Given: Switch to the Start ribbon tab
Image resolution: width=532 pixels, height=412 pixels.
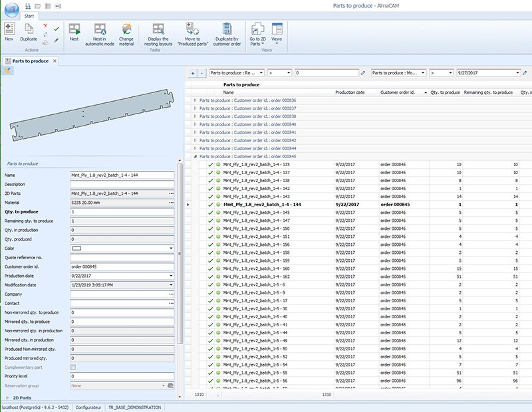Looking at the screenshot, I should click(28, 15).
